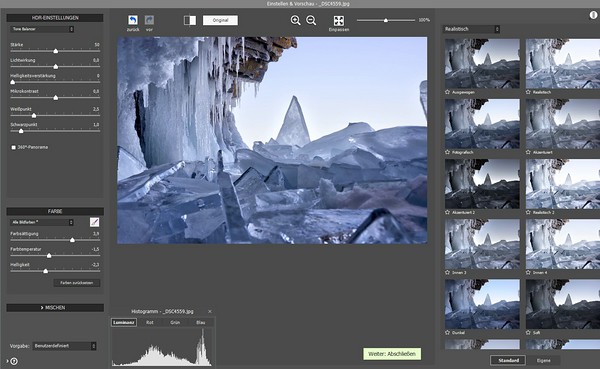Favorite the Ausgewogen preset star
Image resolution: width=600 pixels, height=369 pixels.
coord(447,92)
